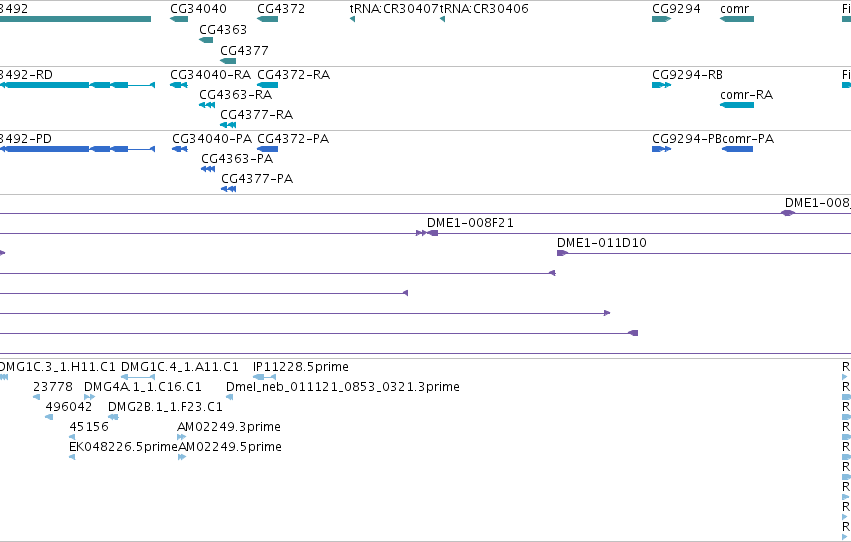Select the CG4372 gene label
Image resolution: width=851 pixels, height=542 pixels.
point(281,9)
